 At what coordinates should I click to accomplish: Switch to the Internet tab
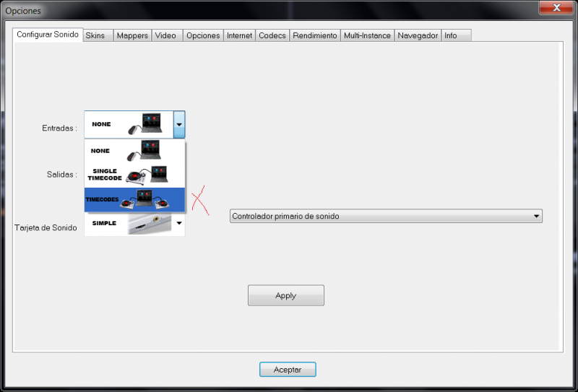click(239, 36)
